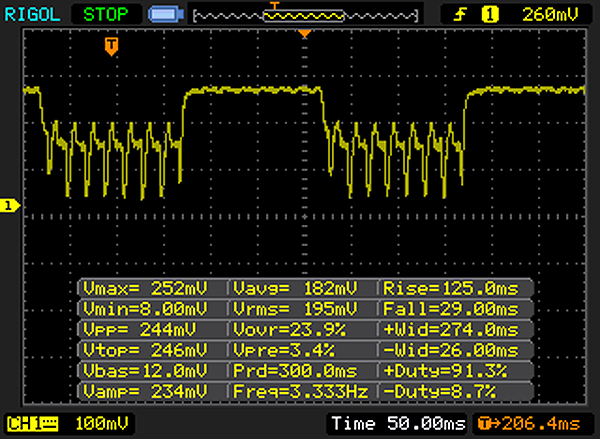Click the Freq=3.333Hz measurement
Viewport: 600px width, 439px height.
click(x=300, y=392)
